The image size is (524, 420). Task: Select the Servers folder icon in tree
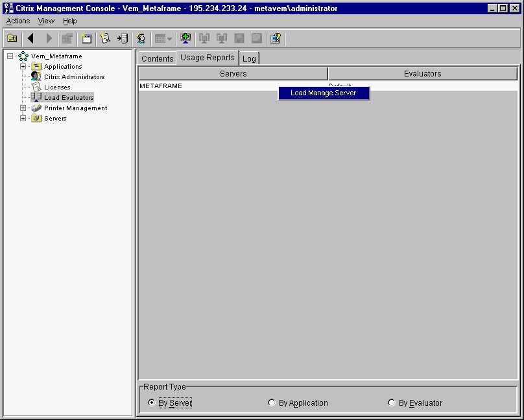(36, 118)
